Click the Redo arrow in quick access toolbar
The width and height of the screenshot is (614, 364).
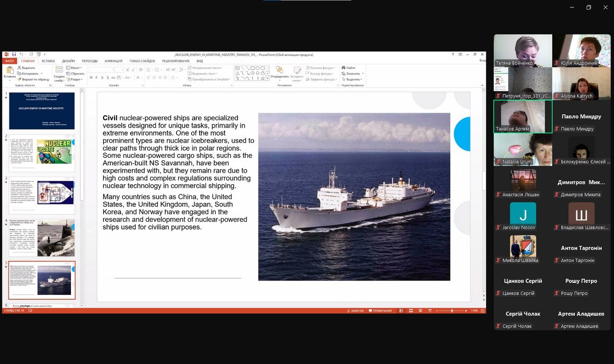[x=31, y=54]
